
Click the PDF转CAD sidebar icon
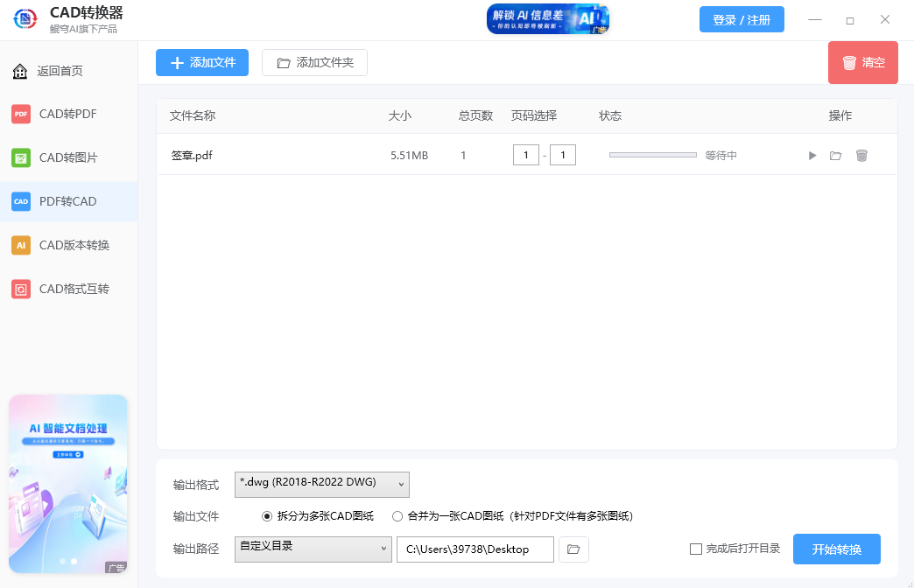click(20, 201)
